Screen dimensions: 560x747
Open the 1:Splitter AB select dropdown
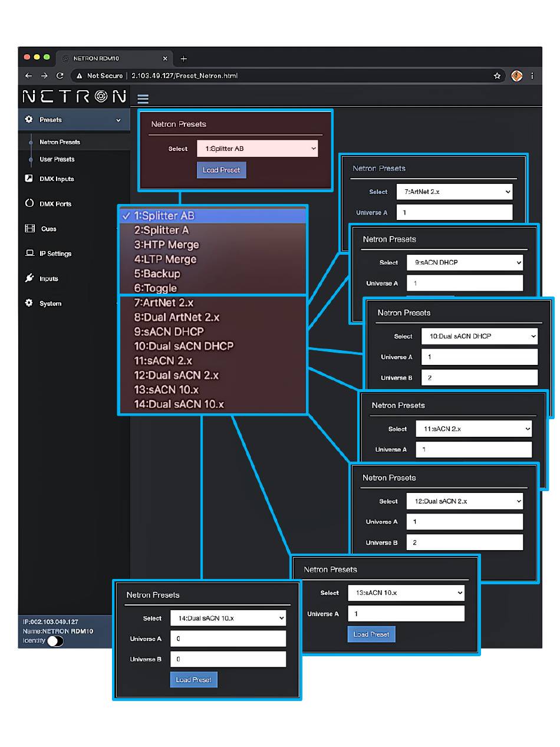(257, 149)
